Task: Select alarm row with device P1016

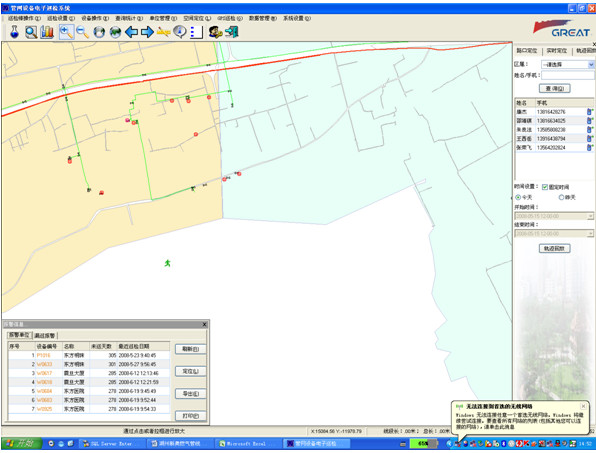Action: [89, 355]
